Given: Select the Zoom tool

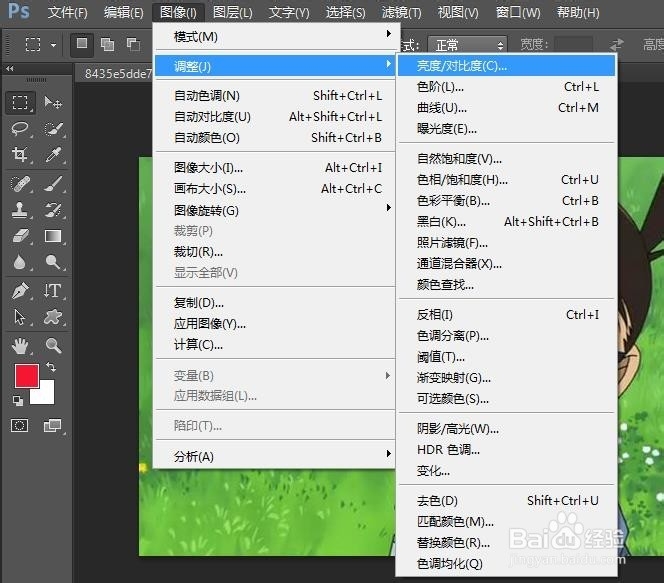Looking at the screenshot, I should coord(53,346).
